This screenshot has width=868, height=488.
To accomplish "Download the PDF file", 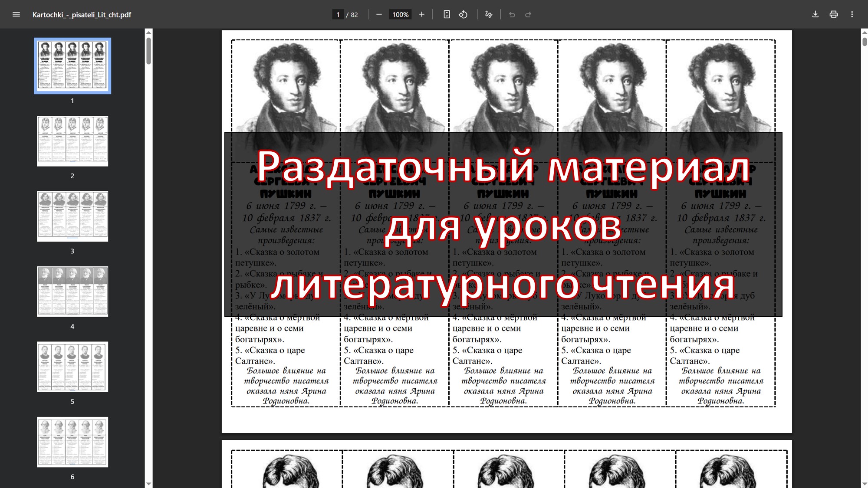I will [x=815, y=14].
